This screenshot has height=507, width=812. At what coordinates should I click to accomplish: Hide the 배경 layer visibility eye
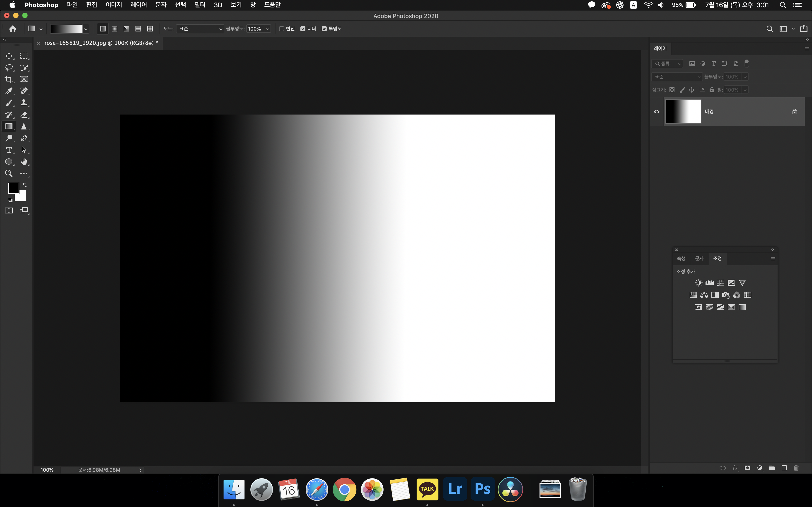click(x=657, y=112)
